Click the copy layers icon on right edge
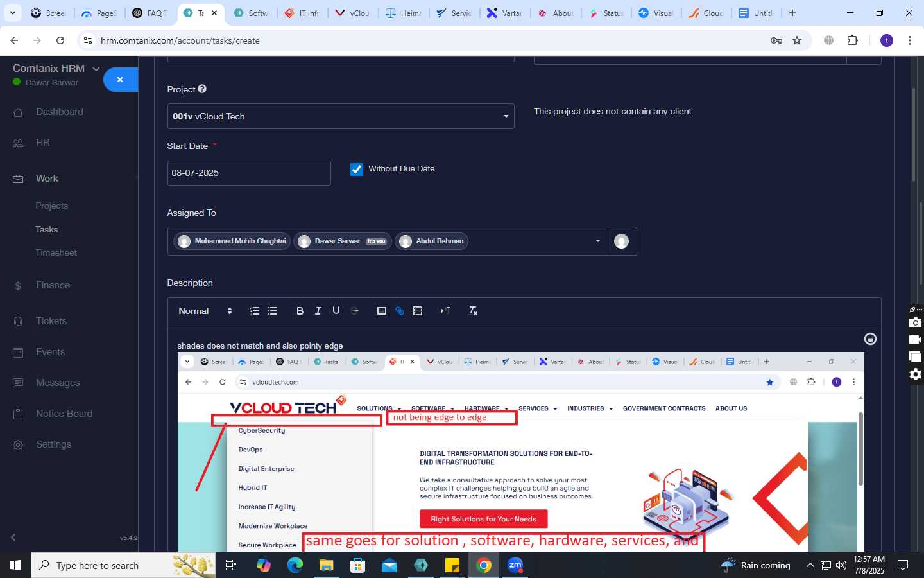 (916, 357)
